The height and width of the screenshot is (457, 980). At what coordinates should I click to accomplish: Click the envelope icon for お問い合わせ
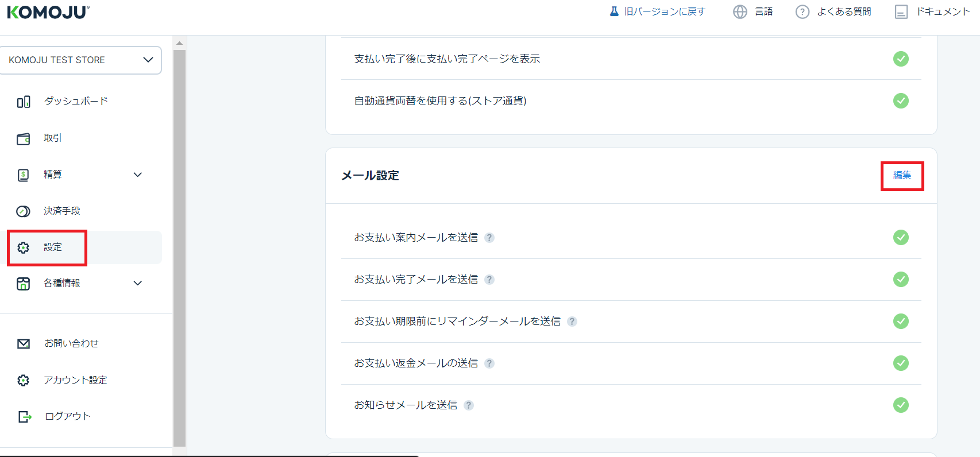click(24, 344)
